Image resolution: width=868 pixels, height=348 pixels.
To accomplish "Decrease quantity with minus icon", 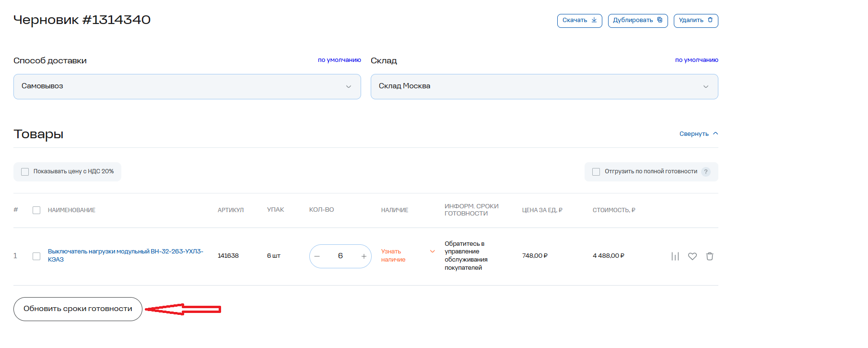I will [317, 256].
